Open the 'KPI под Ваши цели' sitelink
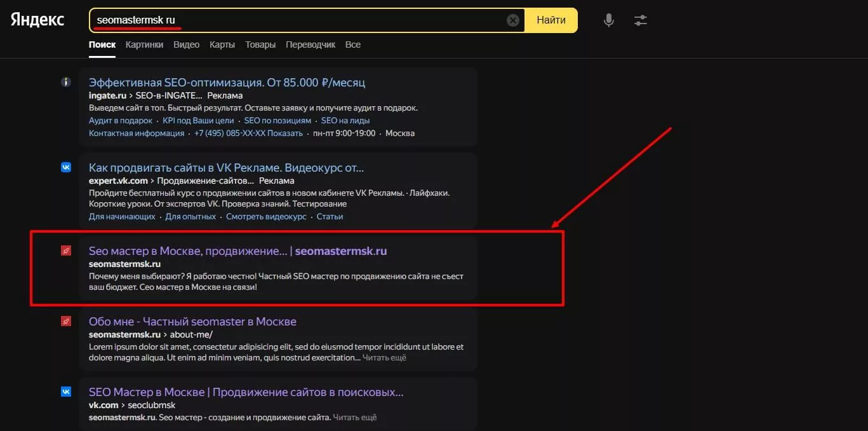The width and height of the screenshot is (868, 431). [198, 120]
